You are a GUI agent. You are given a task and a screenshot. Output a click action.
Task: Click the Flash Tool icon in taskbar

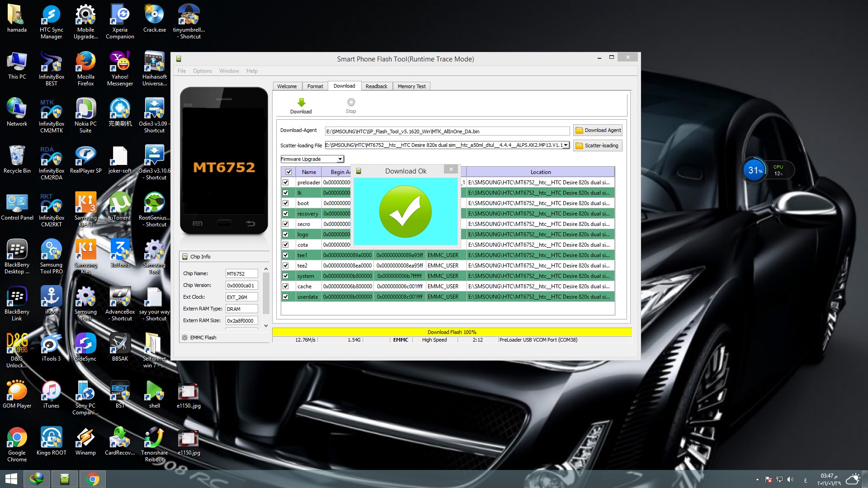(65, 479)
